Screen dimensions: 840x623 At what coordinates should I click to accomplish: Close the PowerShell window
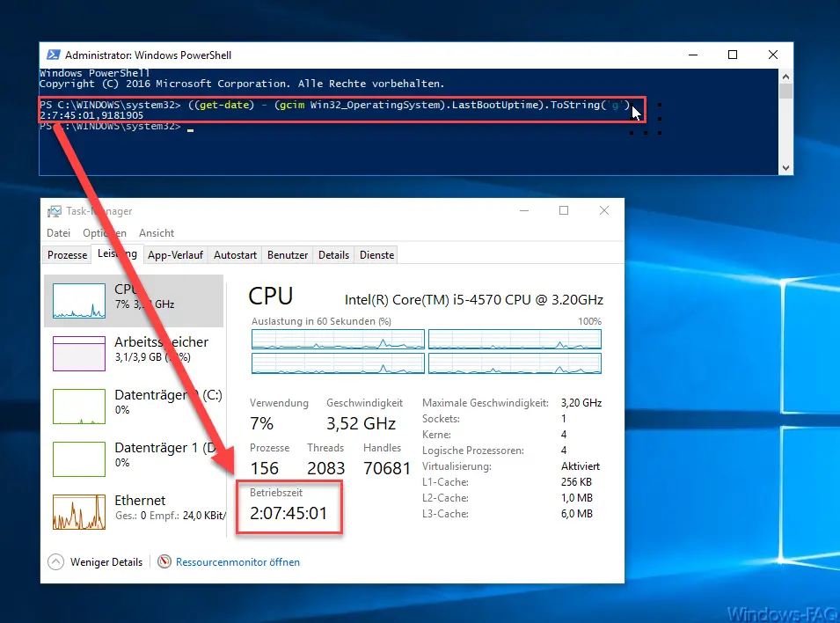pyautogui.click(x=773, y=55)
